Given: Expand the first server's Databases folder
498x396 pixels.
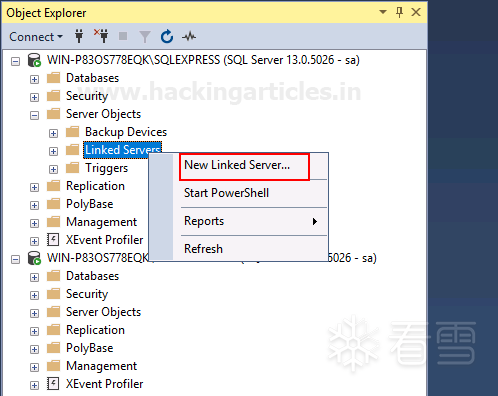Looking at the screenshot, I should [34, 79].
